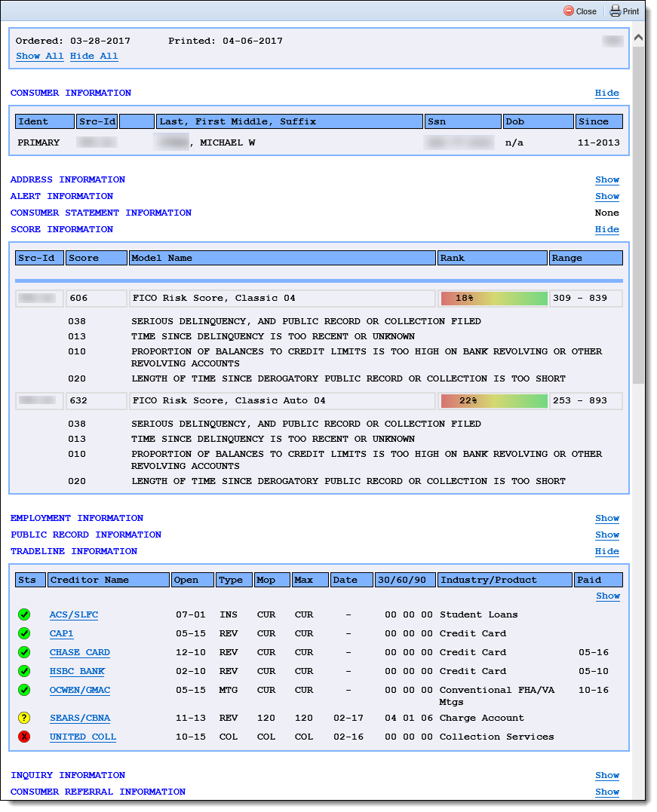Show the Employment Information section
Screen dimensions: 657x812
tap(607, 519)
